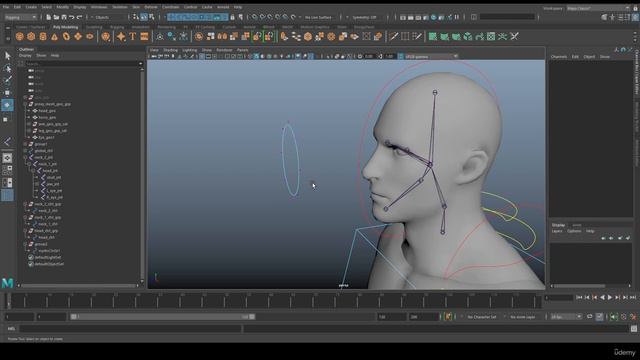
Task: Select the polygon torus shelf icon
Action: pyautogui.click(x=66, y=37)
